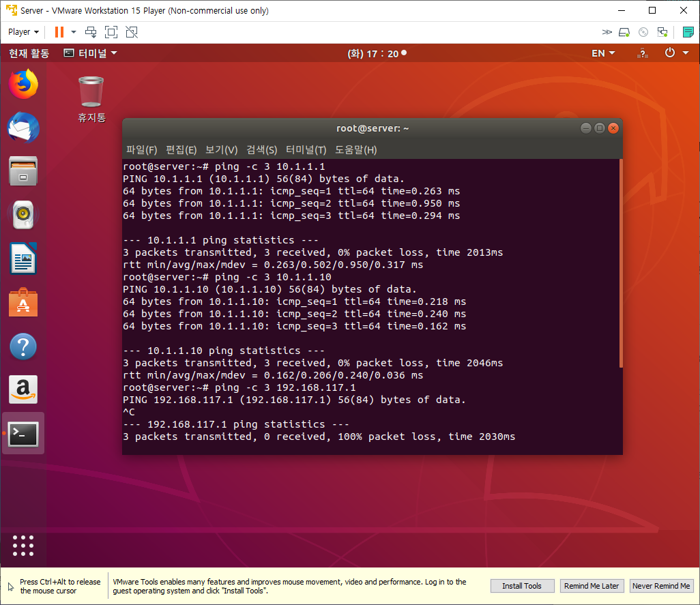
Task: Expand the VMware devices chevron
Action: pyautogui.click(x=607, y=32)
